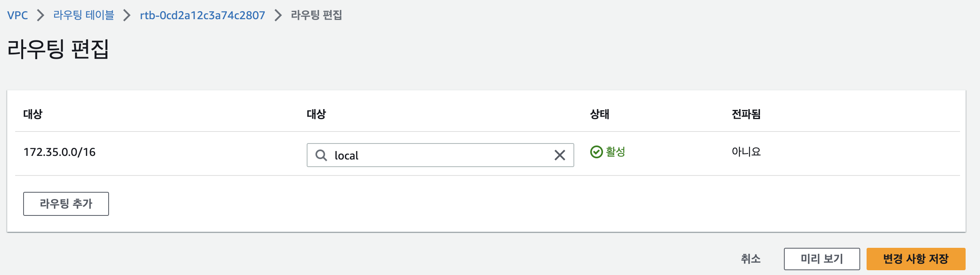Click the breadcrumb chevron right after VPC
This screenshot has width=980, height=275.
[40, 15]
